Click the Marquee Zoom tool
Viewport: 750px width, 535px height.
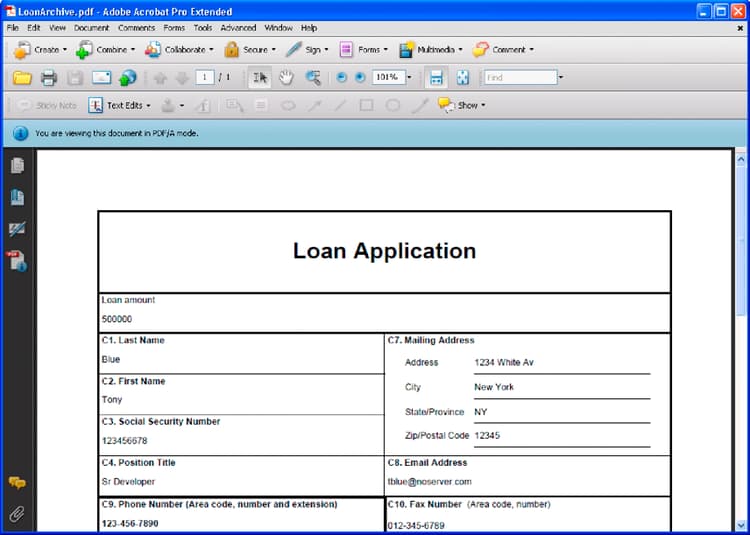click(313, 77)
